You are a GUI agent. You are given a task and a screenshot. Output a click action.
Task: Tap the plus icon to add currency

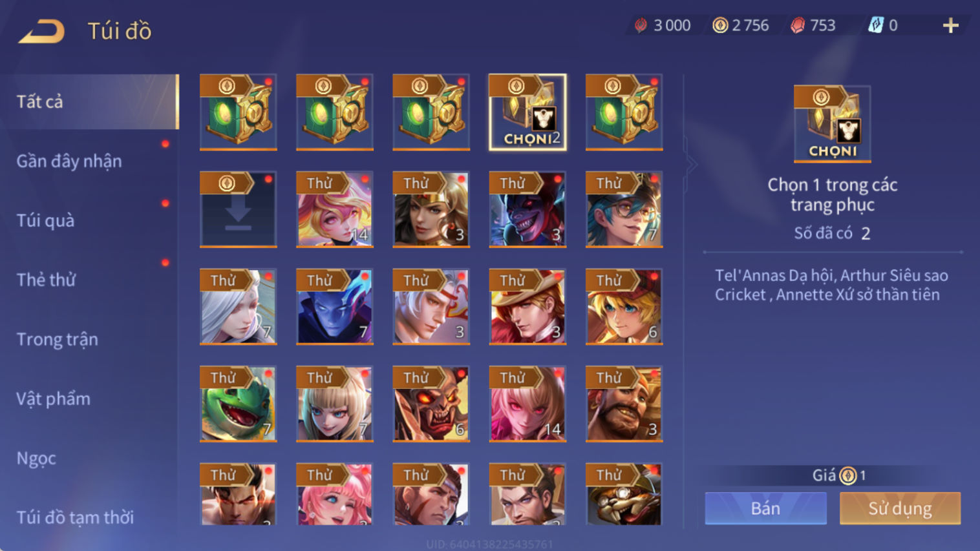pos(950,26)
